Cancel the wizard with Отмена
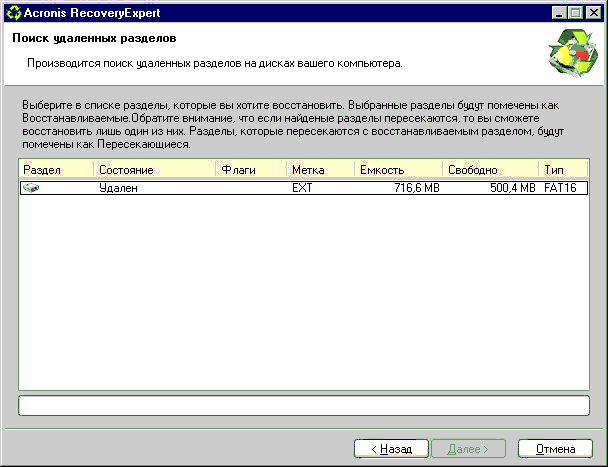 tap(555, 449)
